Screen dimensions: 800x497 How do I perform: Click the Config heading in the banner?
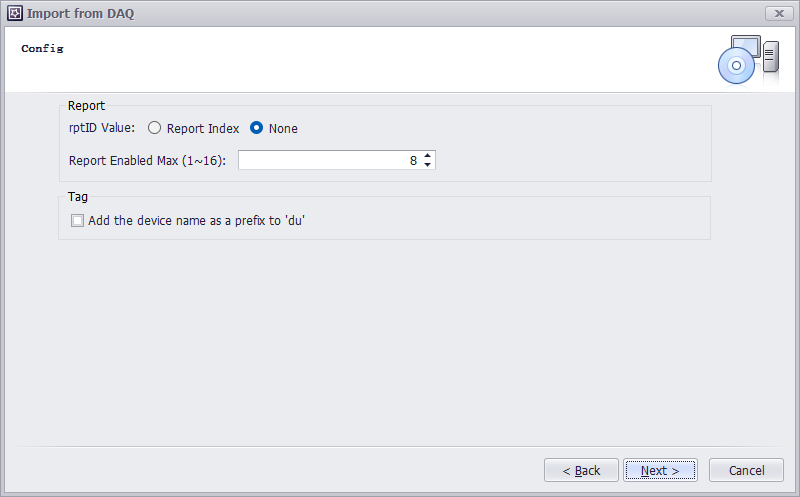(43, 48)
